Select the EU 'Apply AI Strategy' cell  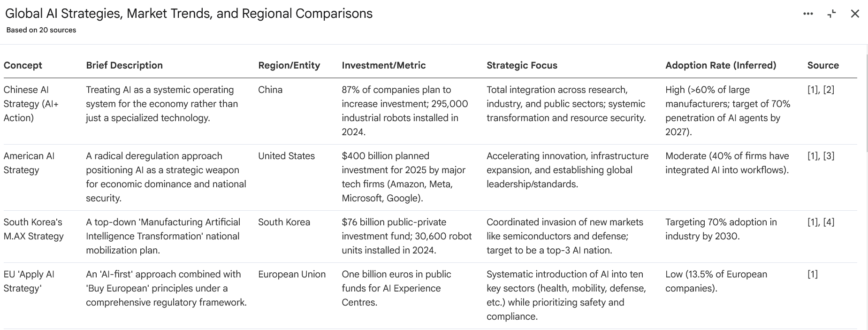[x=29, y=281]
